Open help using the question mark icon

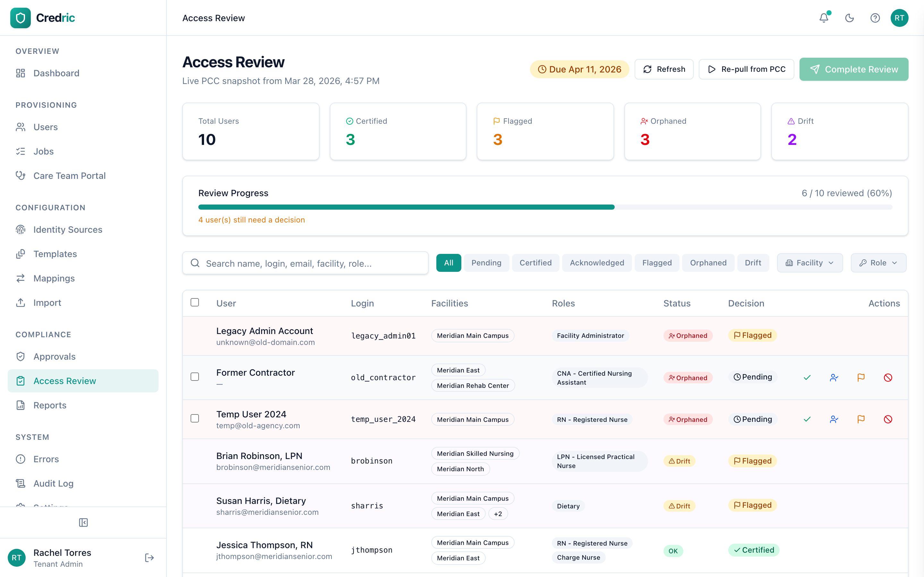click(875, 18)
